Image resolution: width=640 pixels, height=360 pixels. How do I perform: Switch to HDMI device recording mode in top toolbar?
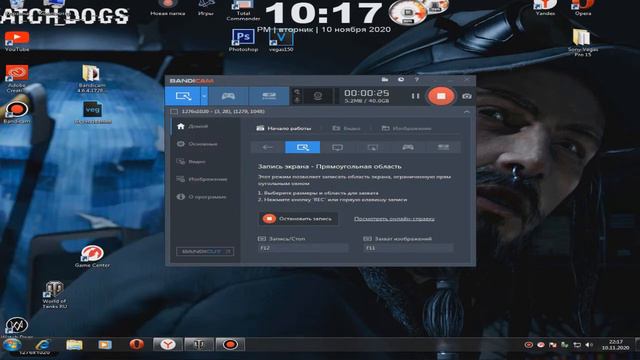[269, 96]
